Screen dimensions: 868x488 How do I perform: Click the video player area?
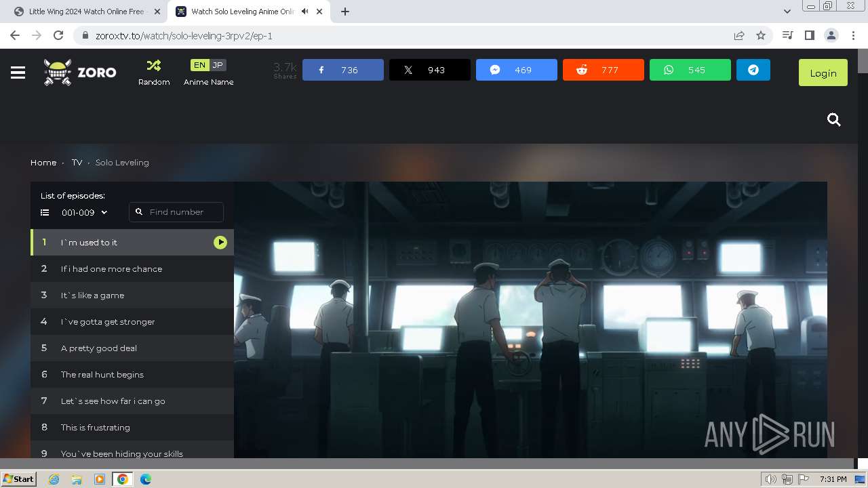click(530, 320)
